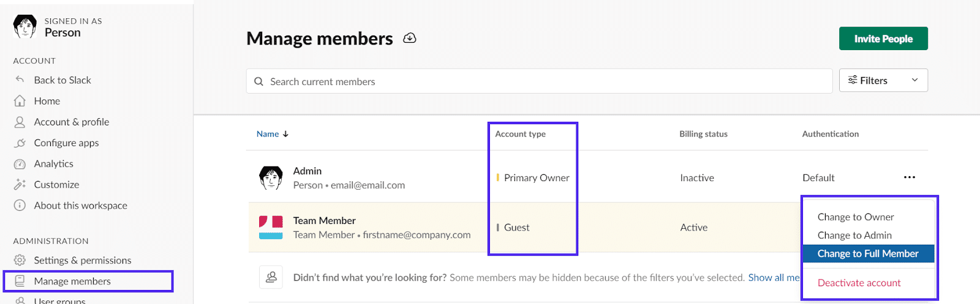Open the three-dots menu for Admin
This screenshot has width=980, height=304.
[910, 177]
